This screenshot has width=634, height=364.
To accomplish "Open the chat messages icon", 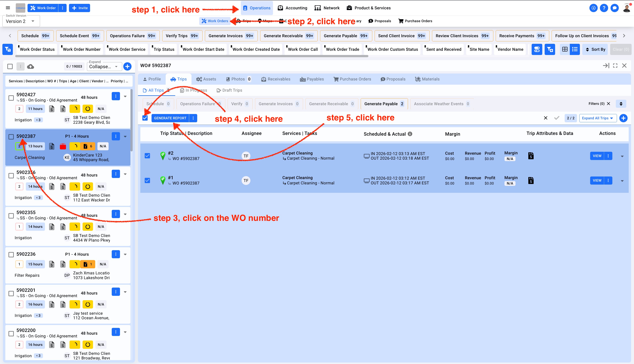I will [x=614, y=8].
